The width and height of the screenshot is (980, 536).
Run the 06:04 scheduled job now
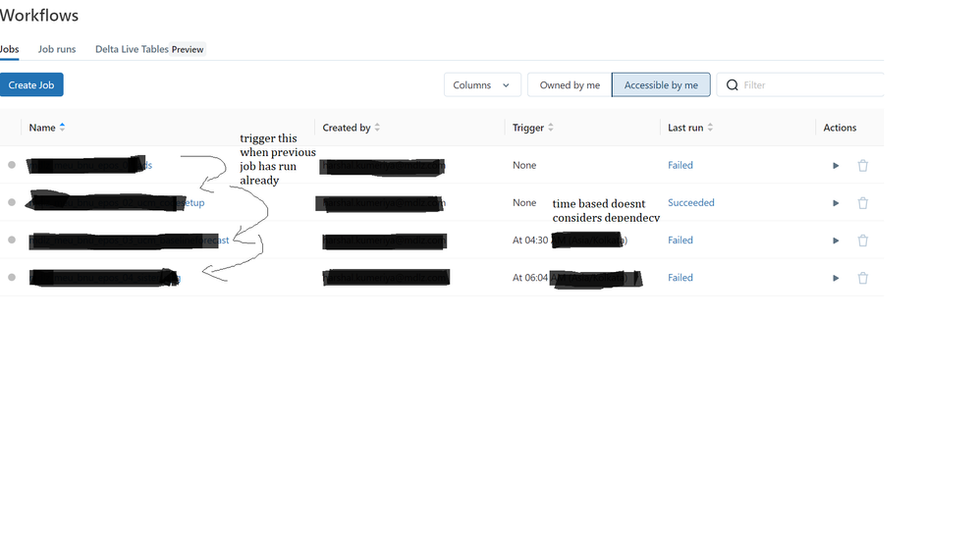coord(836,278)
